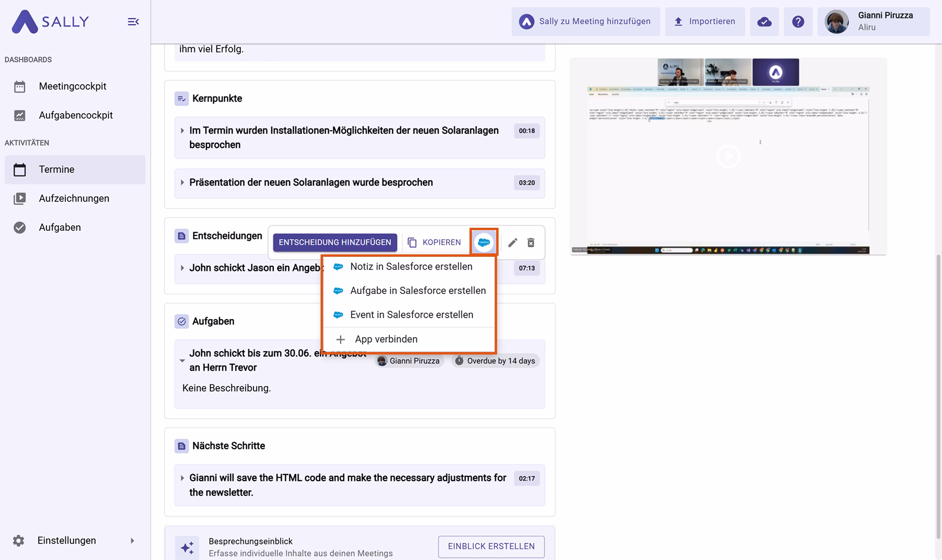This screenshot has height=560, width=942.
Task: Click the Besprechungseinblick sparkle icon
Action: (x=187, y=547)
